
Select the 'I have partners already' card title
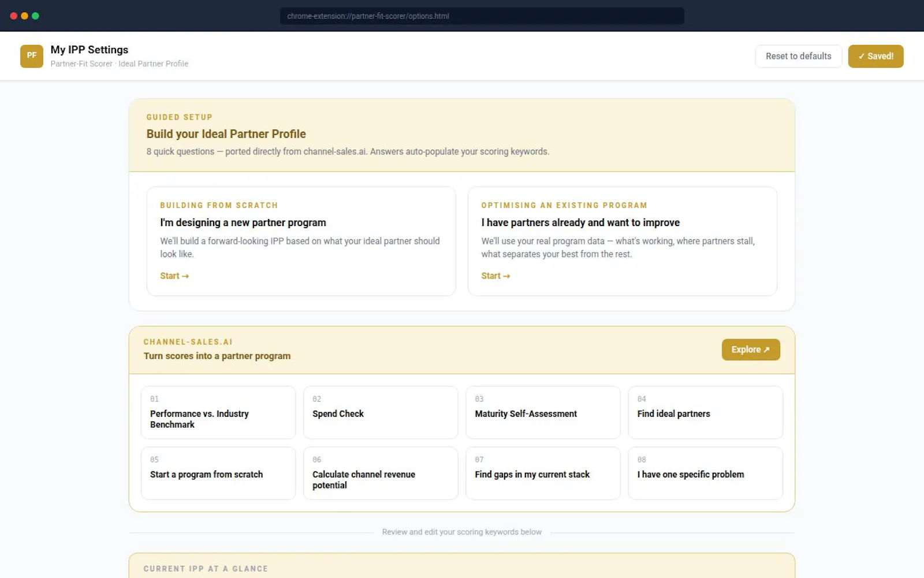(x=580, y=223)
